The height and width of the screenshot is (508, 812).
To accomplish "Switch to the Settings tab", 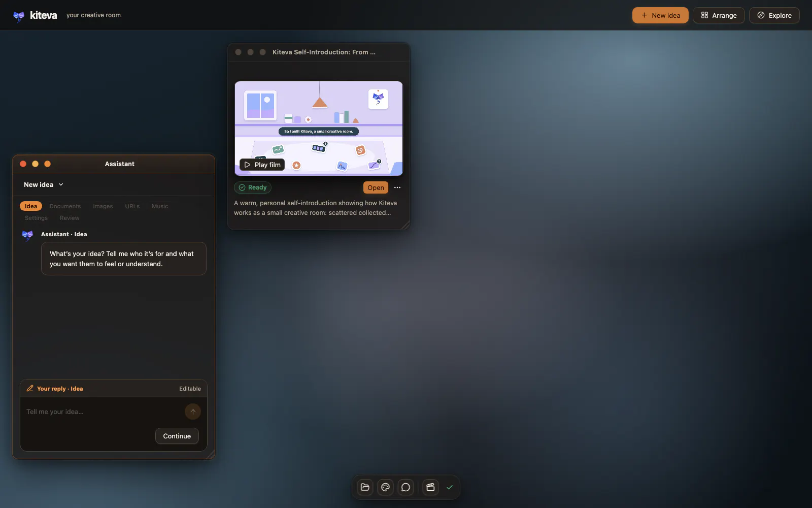I will pyautogui.click(x=36, y=218).
